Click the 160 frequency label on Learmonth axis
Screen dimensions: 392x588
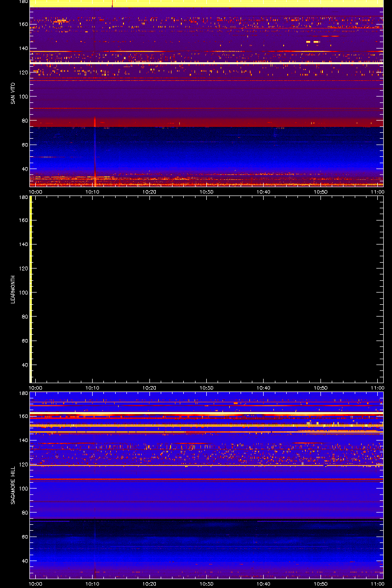coord(23,220)
